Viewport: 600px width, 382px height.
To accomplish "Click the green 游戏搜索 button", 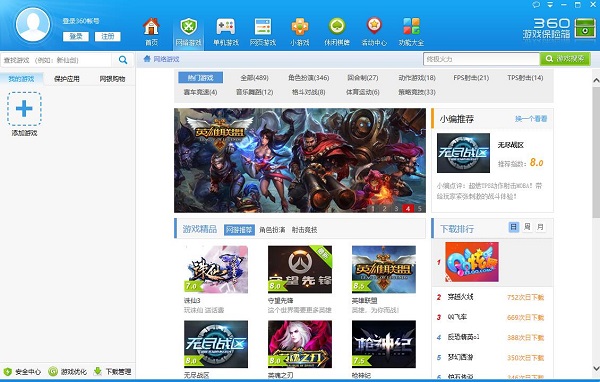I will (565, 59).
